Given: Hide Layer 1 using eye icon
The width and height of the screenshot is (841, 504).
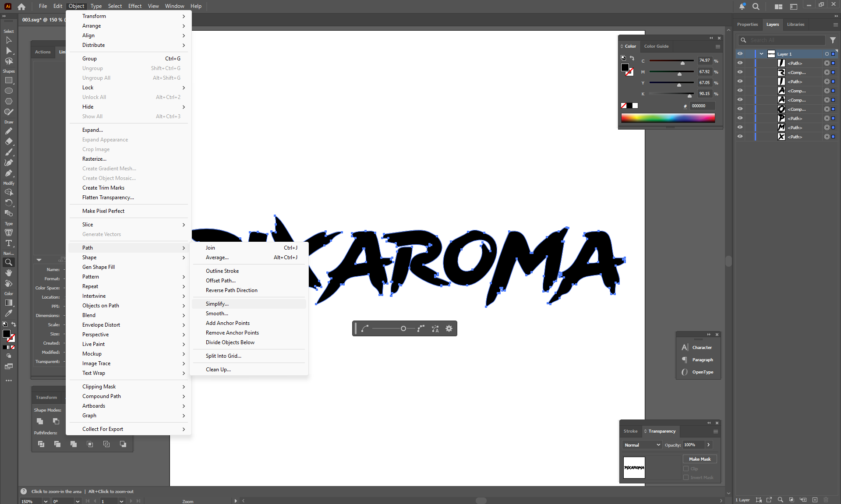Looking at the screenshot, I should coord(740,54).
